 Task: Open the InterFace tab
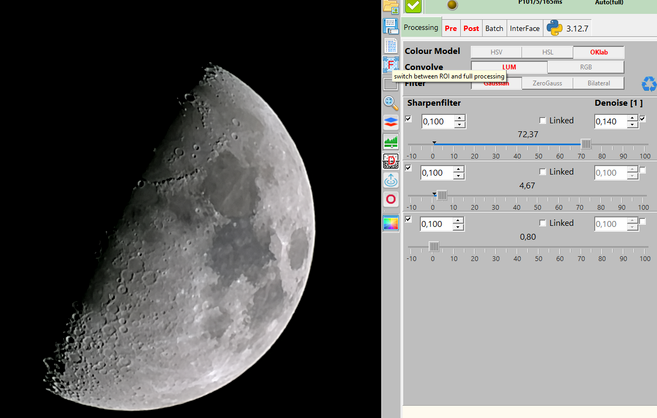click(524, 28)
